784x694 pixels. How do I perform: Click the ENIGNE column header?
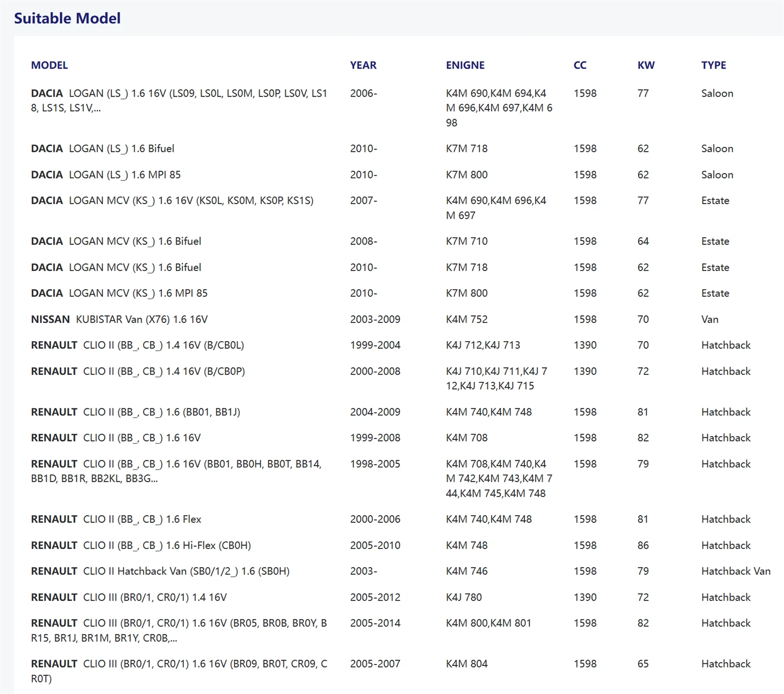click(x=465, y=65)
